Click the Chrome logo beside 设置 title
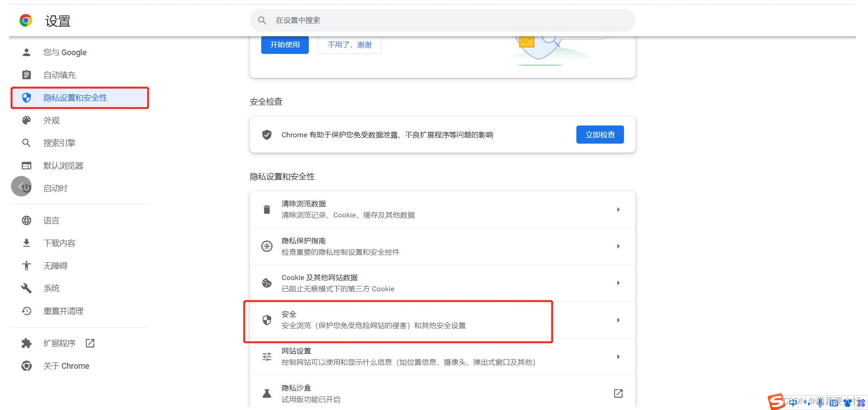868x410 pixels. tap(26, 20)
